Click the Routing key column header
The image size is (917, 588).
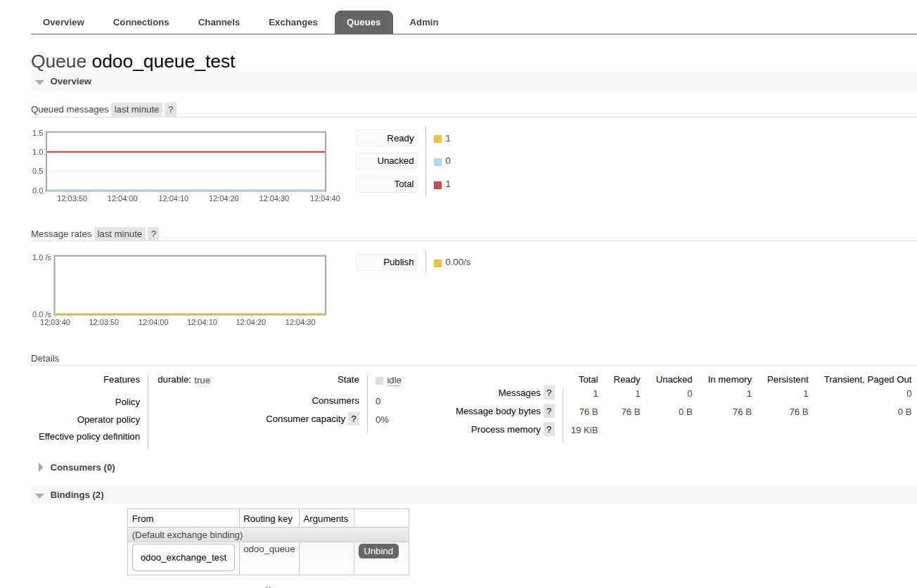click(268, 519)
